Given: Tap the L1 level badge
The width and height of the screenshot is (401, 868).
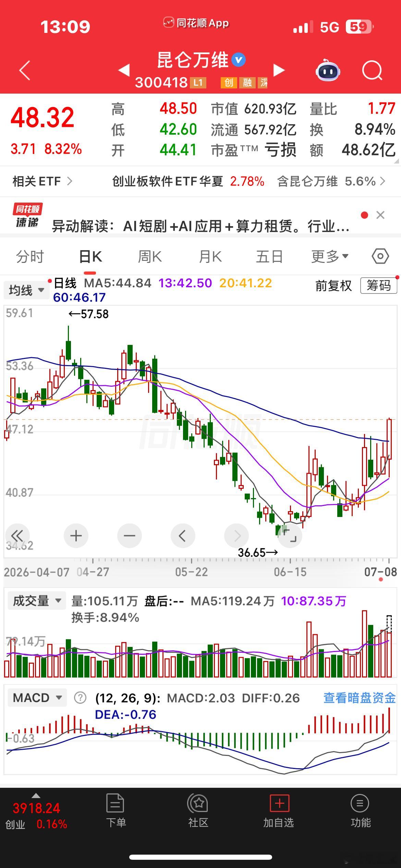Looking at the screenshot, I should pyautogui.click(x=198, y=82).
